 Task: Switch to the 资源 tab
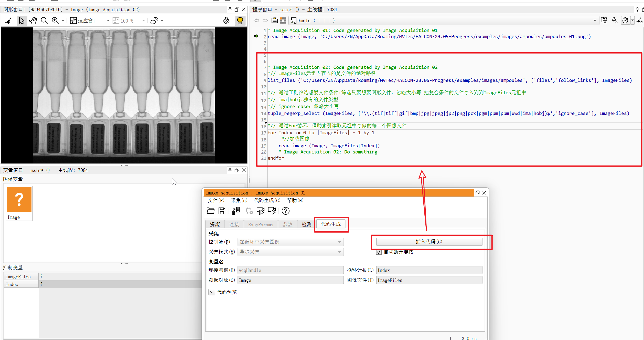click(x=215, y=224)
